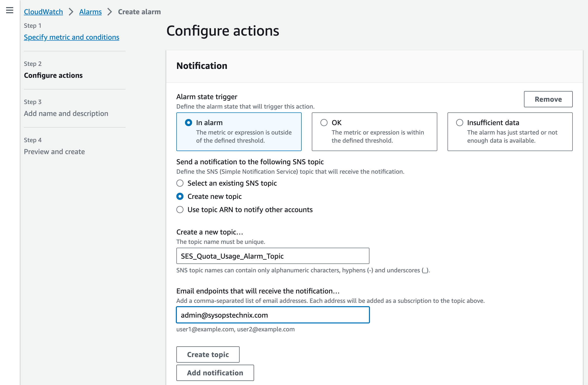Focus the new topic name field
Viewport: 588px width, 385px height.
point(273,256)
